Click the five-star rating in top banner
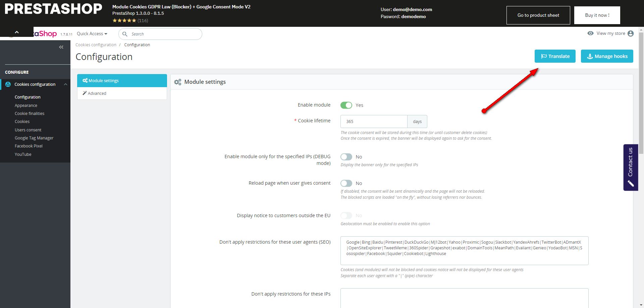The height and width of the screenshot is (308, 644). 124,20
